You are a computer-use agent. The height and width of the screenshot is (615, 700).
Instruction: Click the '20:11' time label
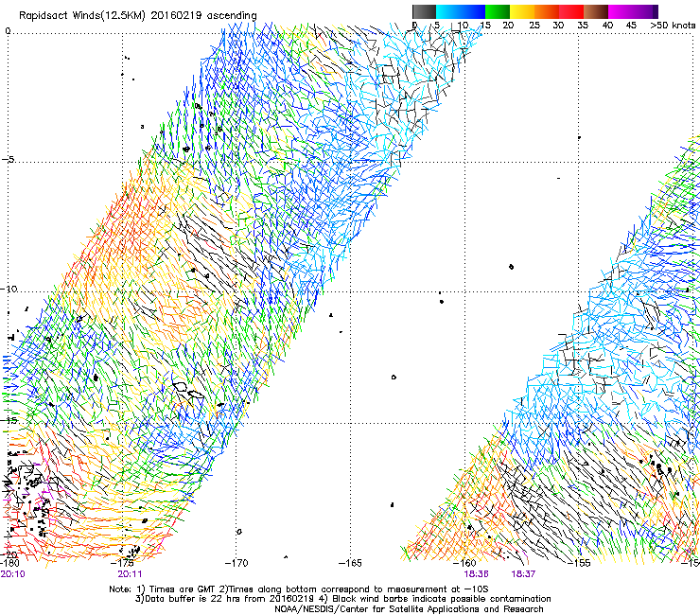pyautogui.click(x=130, y=574)
